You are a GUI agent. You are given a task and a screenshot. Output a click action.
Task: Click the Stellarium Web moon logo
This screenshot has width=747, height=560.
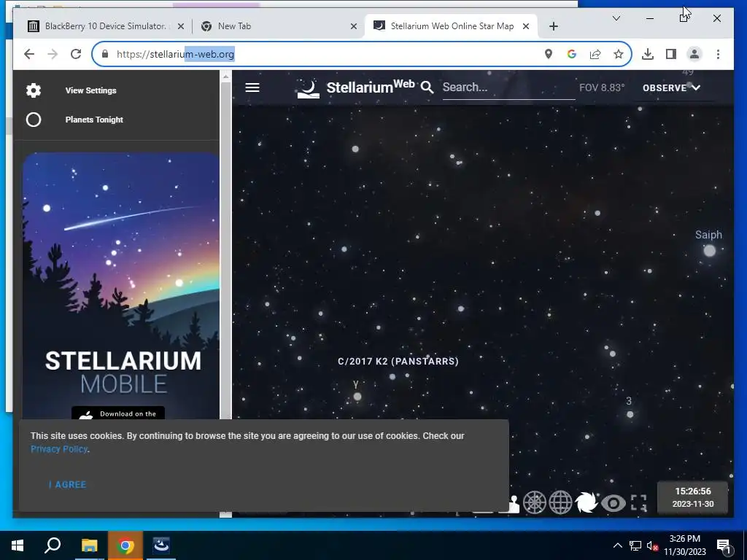tap(309, 88)
